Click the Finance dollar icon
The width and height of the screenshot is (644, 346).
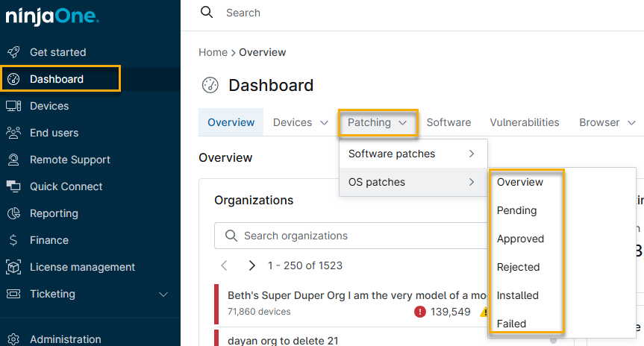tap(13, 240)
